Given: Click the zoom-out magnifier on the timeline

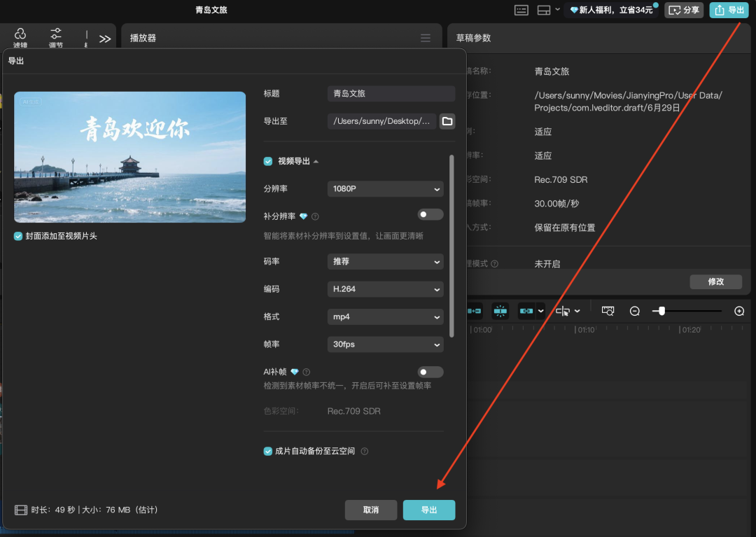Looking at the screenshot, I should coord(634,310).
